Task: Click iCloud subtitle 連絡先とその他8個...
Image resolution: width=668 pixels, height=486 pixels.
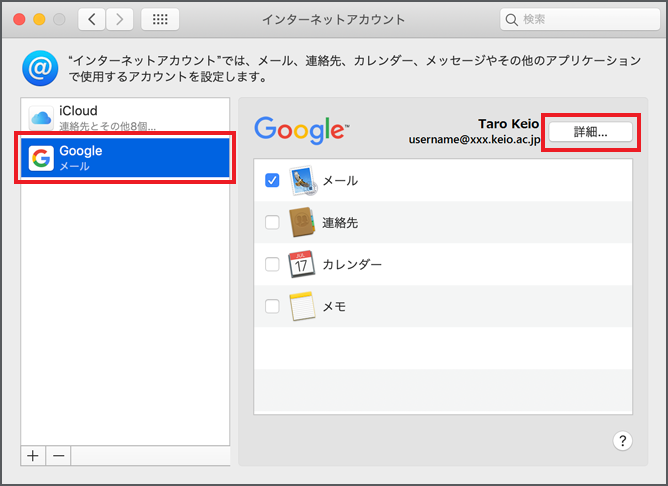Action: coord(107,127)
